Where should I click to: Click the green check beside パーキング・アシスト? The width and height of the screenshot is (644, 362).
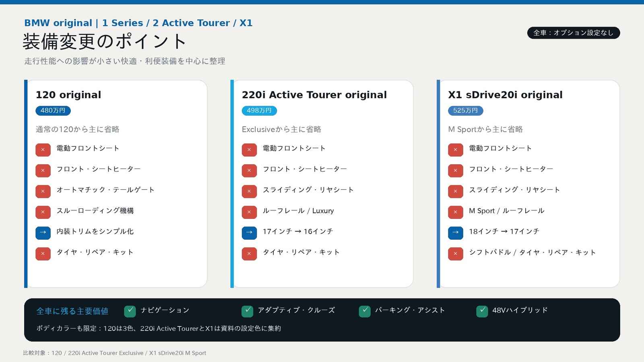pos(365,311)
